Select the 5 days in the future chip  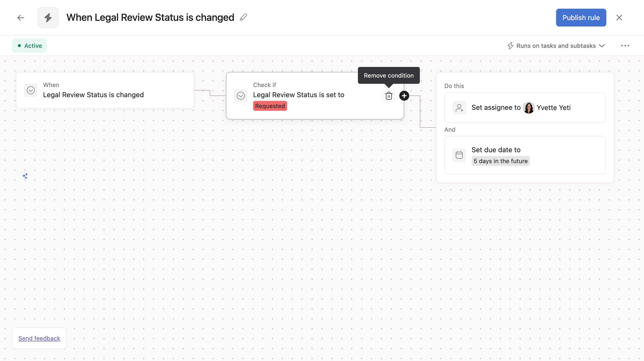(501, 161)
